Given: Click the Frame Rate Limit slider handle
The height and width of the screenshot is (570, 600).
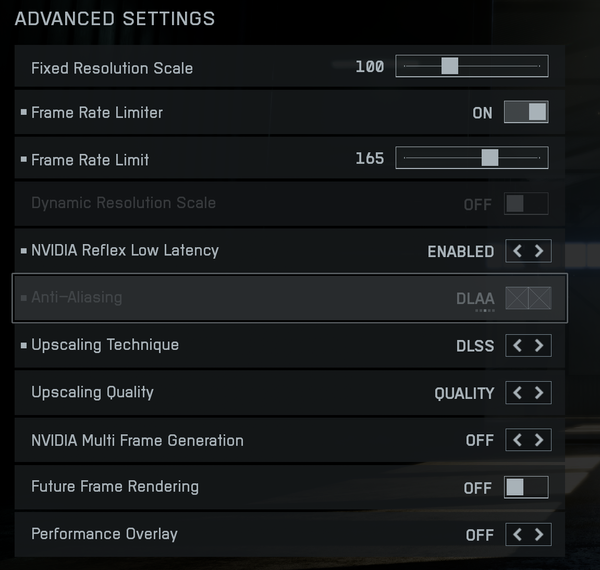Looking at the screenshot, I should (x=490, y=158).
